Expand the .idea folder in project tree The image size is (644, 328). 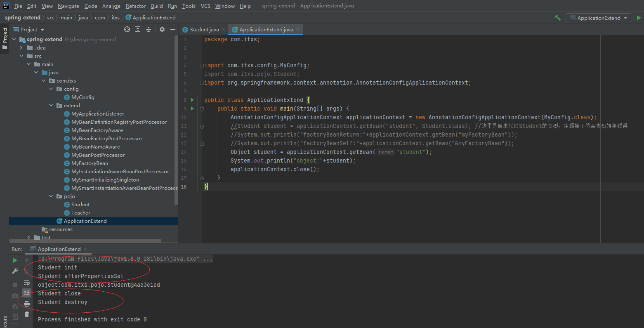(21, 48)
